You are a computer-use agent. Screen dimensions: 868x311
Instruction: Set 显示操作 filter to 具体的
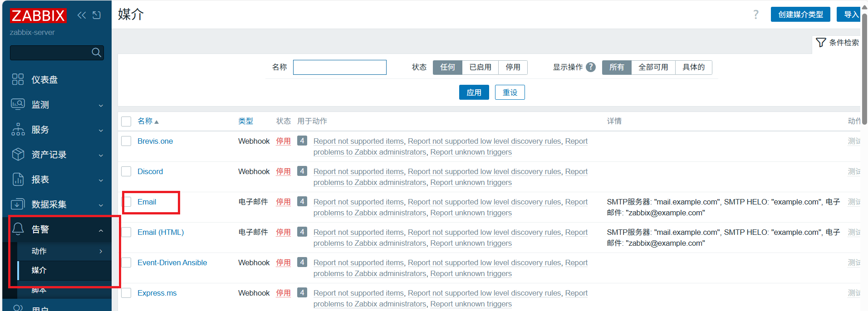[x=693, y=67]
